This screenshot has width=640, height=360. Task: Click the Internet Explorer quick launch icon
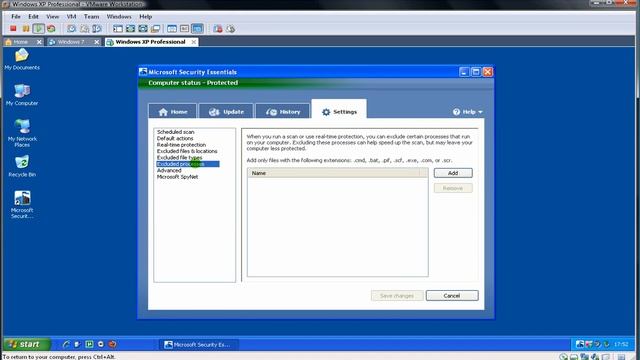pos(66,344)
